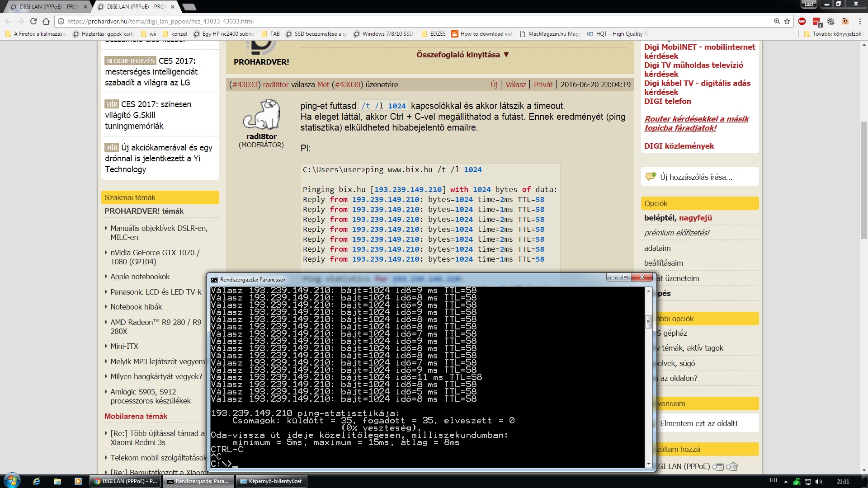Click the Adblock Plus extension icon

(x=802, y=21)
